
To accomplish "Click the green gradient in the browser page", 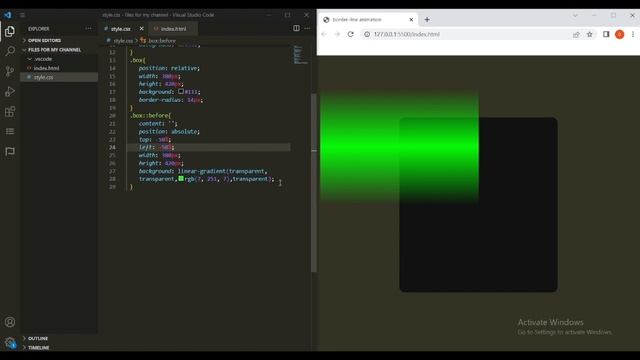I will point(399,147).
